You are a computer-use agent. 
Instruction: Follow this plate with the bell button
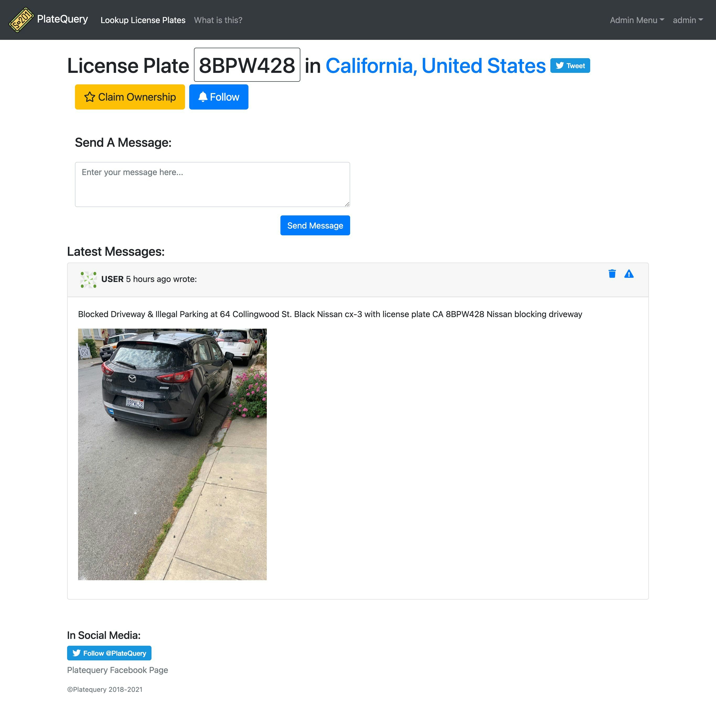coord(219,97)
